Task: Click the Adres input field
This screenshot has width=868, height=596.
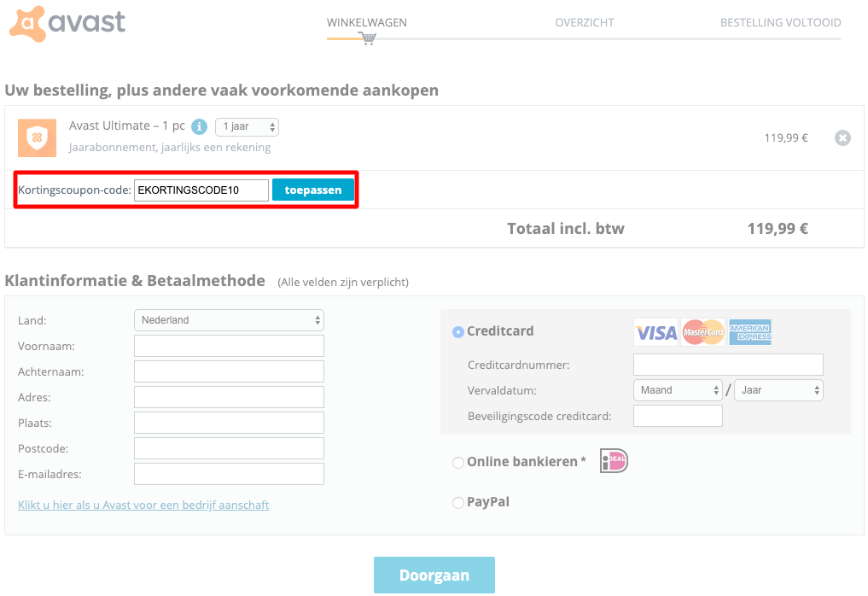Action: point(229,397)
